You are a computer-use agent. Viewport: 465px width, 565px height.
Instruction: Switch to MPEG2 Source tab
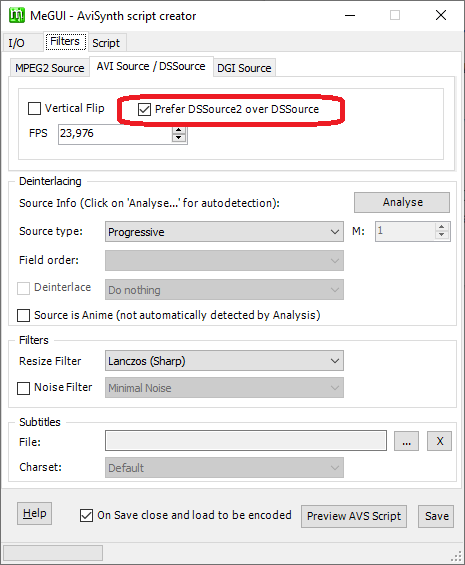(x=50, y=68)
